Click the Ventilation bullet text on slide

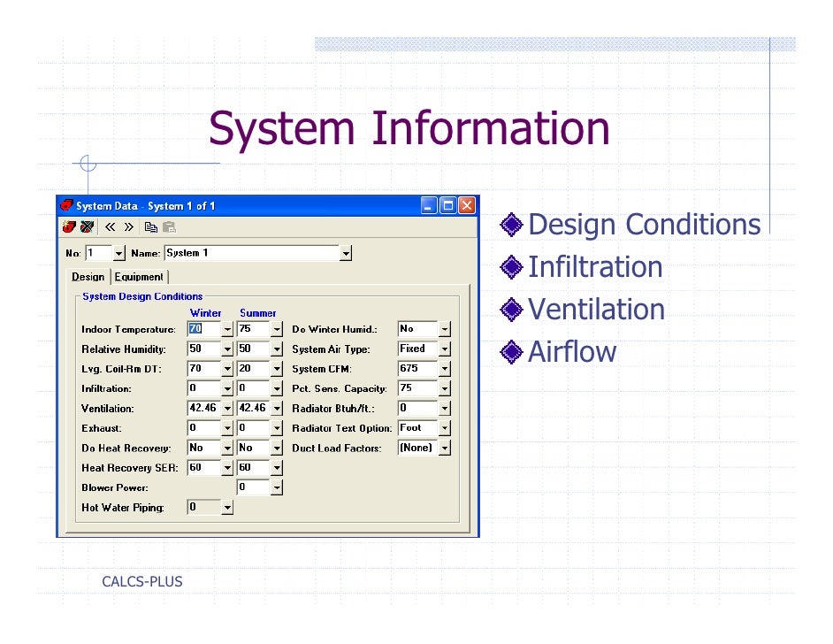click(596, 310)
